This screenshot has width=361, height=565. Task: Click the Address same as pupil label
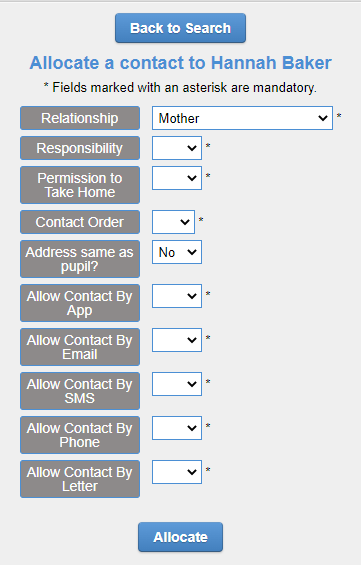coord(80,259)
